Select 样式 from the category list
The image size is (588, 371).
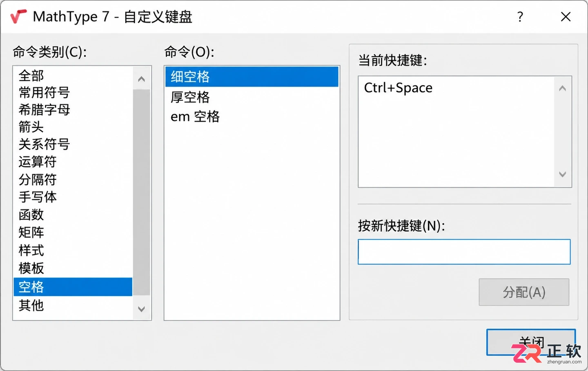(x=73, y=250)
